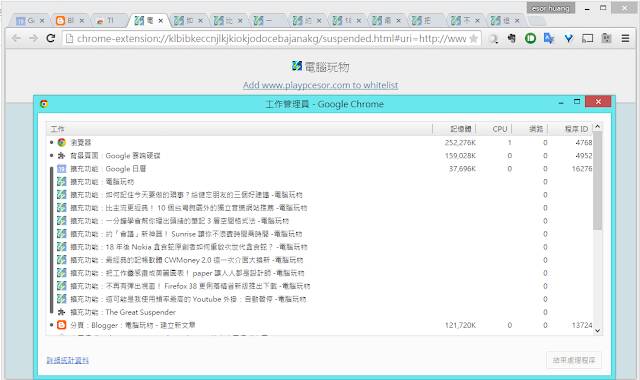The width and height of the screenshot is (640, 380).
Task: Sort by the CPU column header
Action: click(494, 129)
